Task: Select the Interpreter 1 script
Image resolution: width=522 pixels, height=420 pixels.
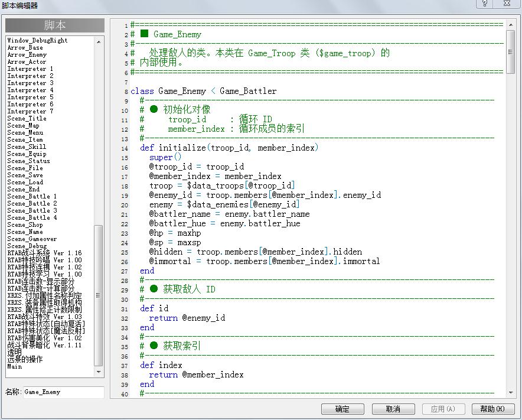Action: (30, 69)
